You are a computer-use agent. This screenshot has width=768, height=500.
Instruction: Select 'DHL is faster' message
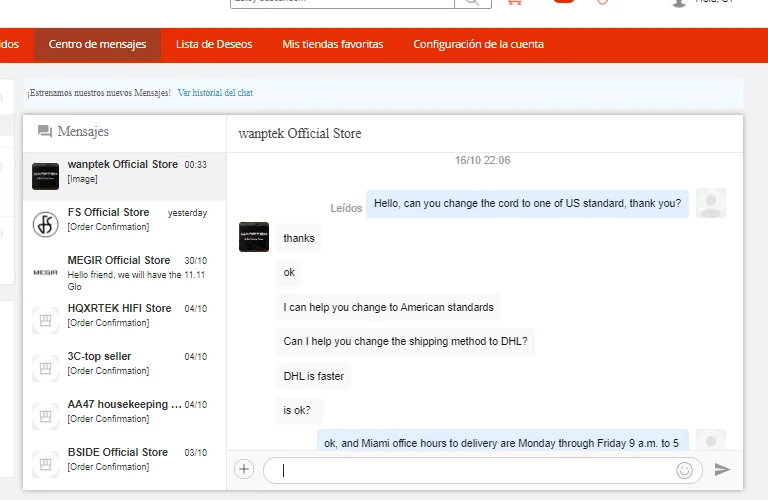(x=313, y=377)
